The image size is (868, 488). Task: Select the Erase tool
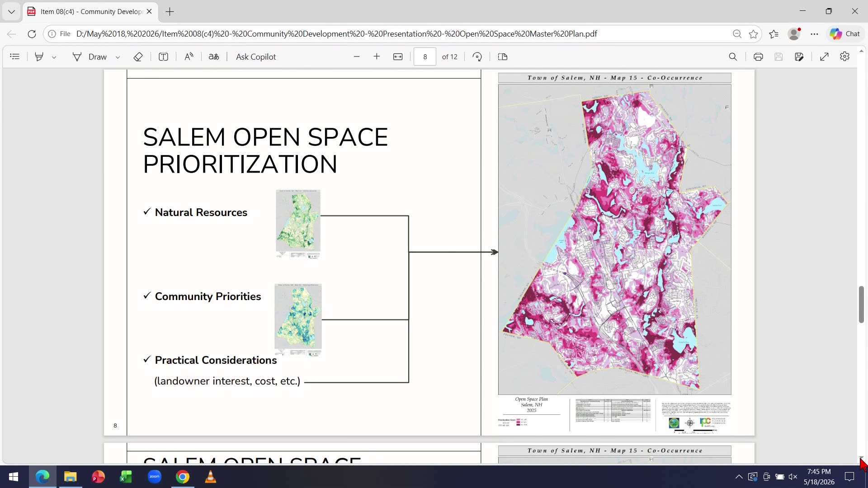coord(138,57)
